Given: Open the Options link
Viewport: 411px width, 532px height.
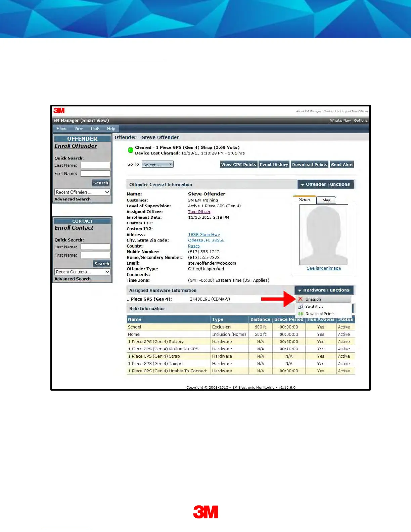Looking at the screenshot, I should tap(361, 120).
